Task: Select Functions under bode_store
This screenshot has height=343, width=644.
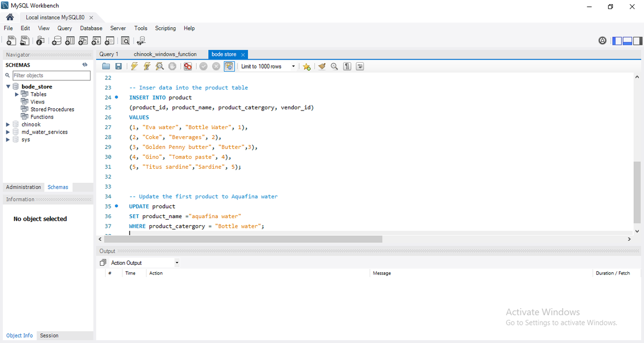Action: point(42,117)
